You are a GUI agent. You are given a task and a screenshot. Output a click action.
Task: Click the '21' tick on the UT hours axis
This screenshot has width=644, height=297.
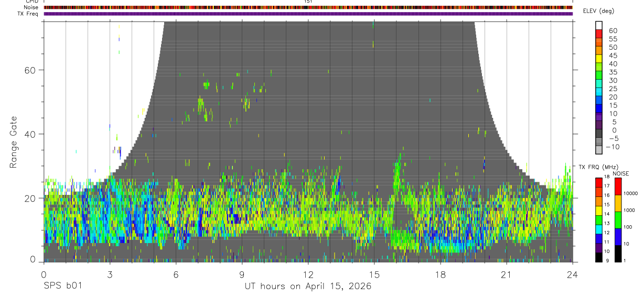(507, 273)
